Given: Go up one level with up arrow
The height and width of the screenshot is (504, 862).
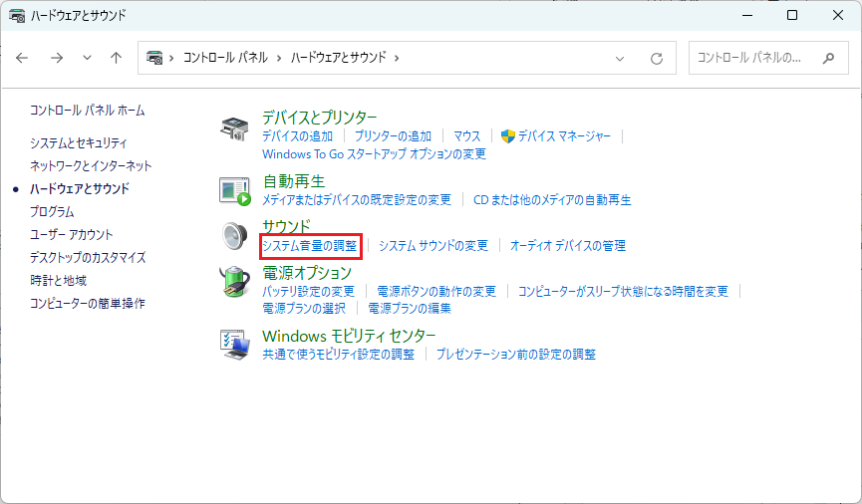Looking at the screenshot, I should tap(116, 58).
